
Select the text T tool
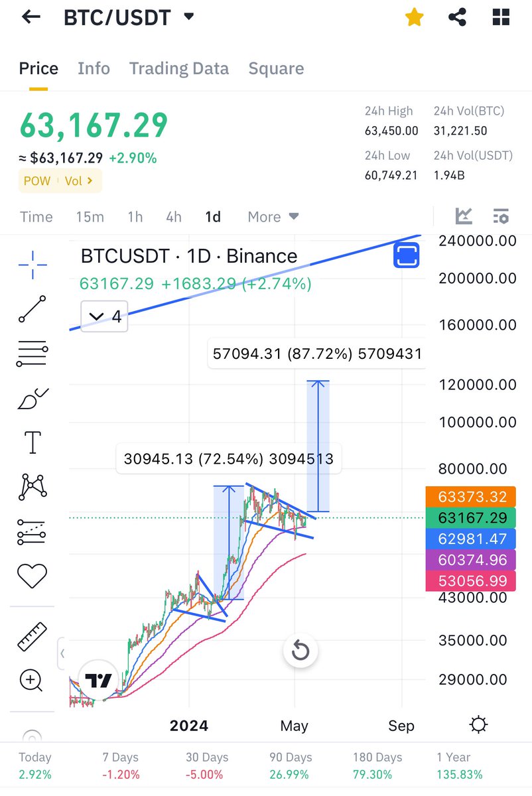[x=33, y=442]
